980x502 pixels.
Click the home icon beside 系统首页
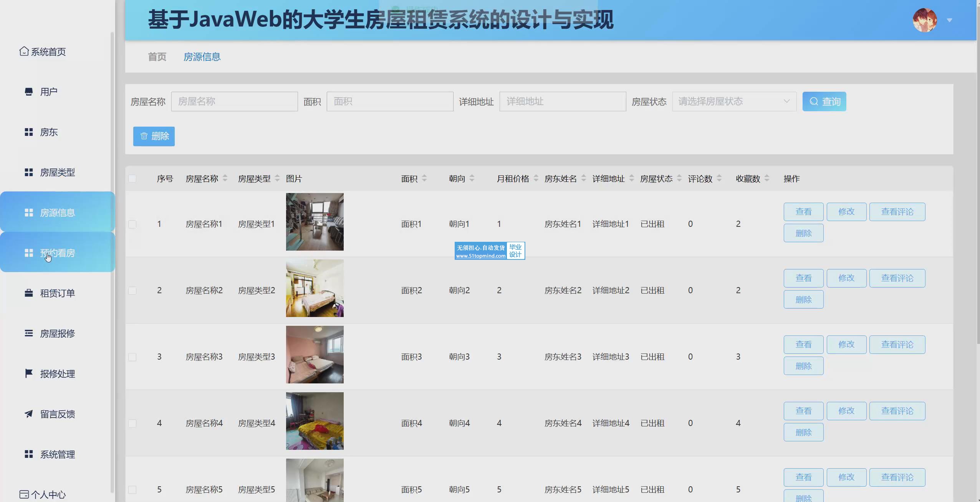coord(24,51)
